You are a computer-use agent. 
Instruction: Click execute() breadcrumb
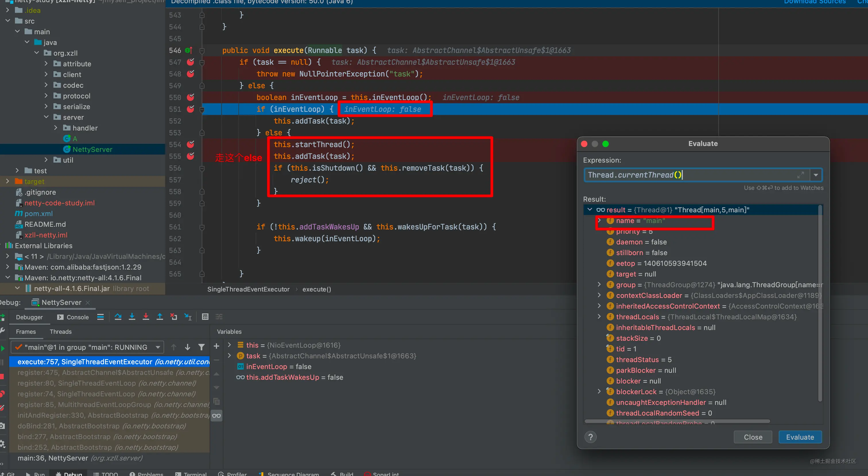point(317,289)
